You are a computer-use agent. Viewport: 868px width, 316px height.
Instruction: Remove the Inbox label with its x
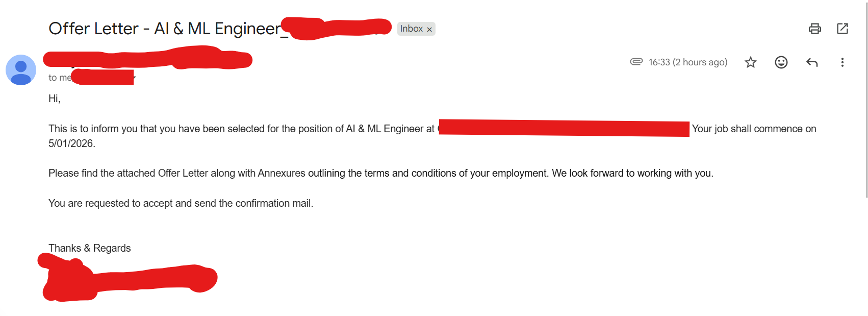(429, 30)
